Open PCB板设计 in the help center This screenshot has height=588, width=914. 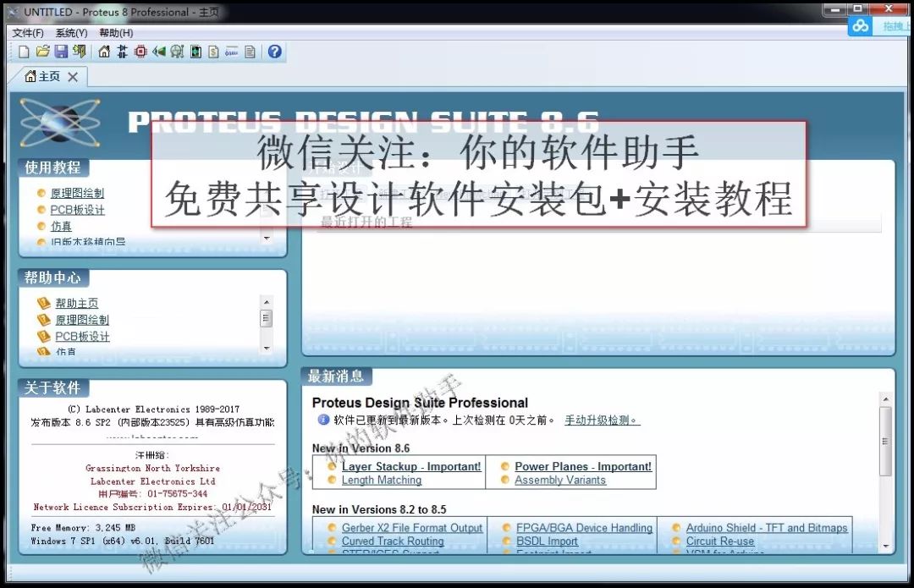[x=81, y=336]
